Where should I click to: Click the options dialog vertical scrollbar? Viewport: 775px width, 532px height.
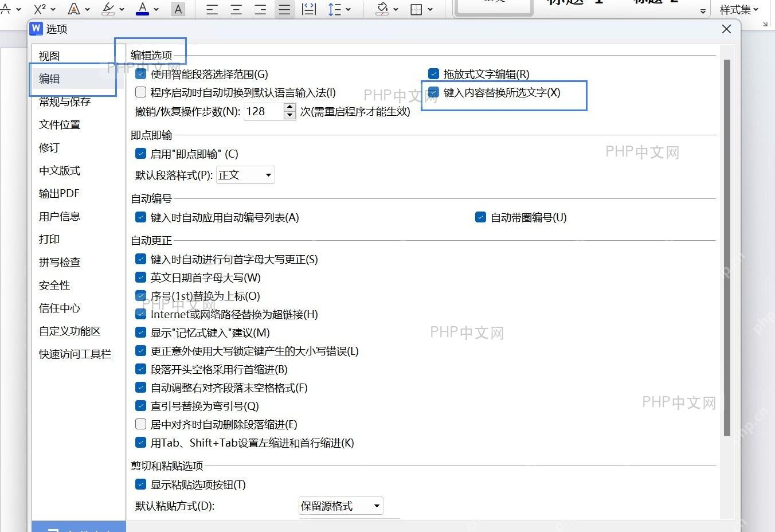coord(727,248)
